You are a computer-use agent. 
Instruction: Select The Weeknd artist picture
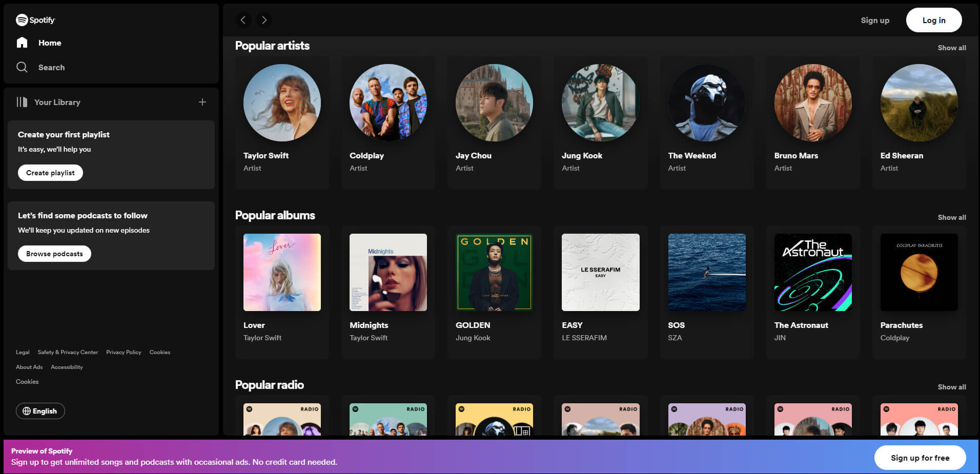(706, 102)
